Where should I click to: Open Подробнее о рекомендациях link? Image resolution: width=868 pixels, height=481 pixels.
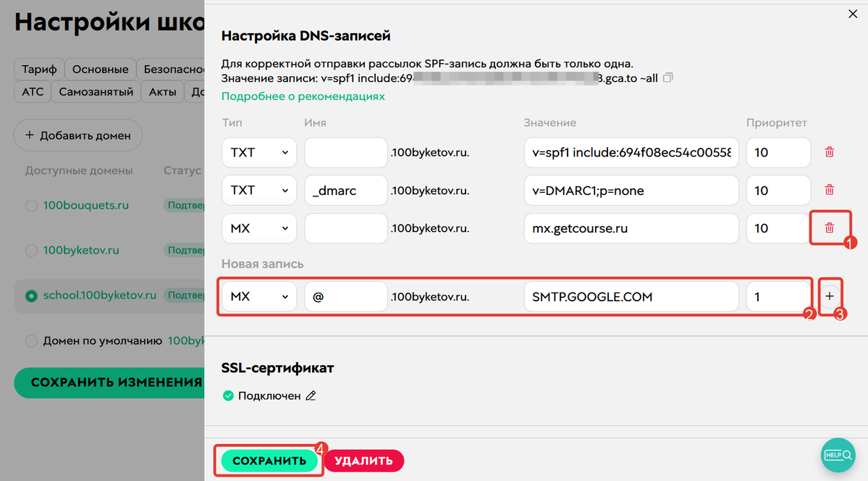tap(303, 96)
